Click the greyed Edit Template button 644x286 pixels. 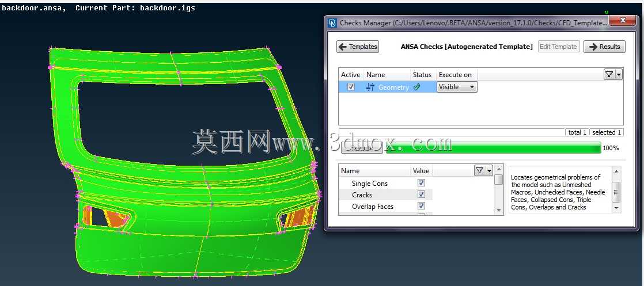tap(558, 47)
